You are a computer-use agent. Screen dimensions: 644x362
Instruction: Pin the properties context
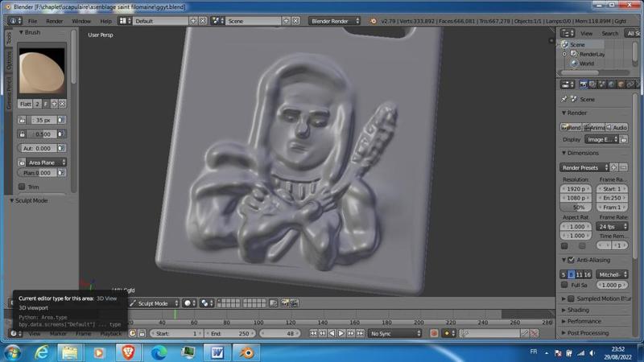click(564, 99)
